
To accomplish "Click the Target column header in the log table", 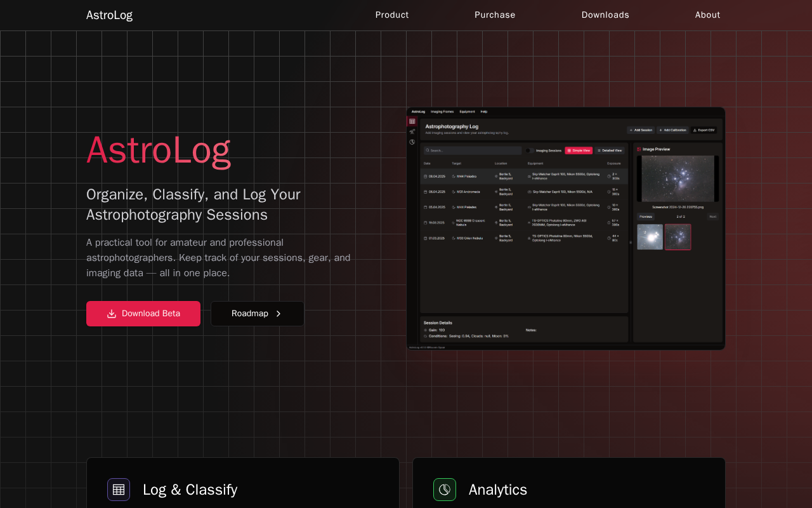I will tap(457, 163).
